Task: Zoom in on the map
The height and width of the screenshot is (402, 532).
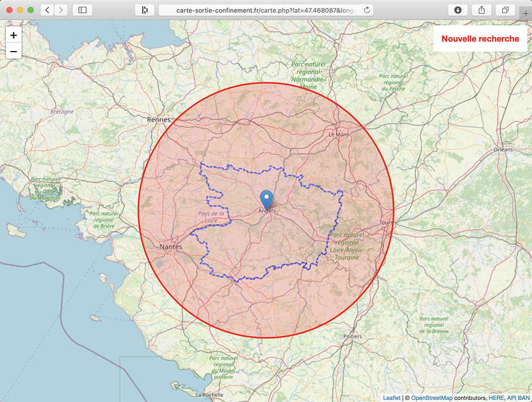Action: click(13, 35)
